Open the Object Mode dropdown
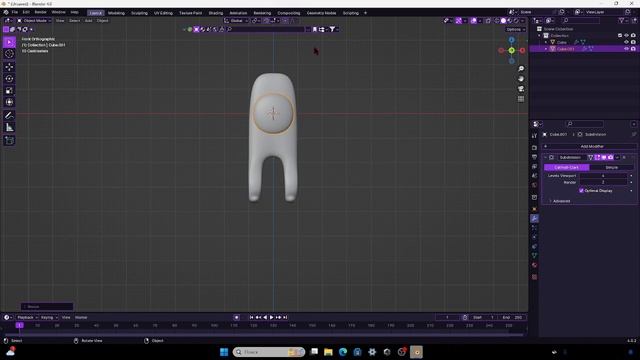The height and width of the screenshot is (360, 640). coord(34,20)
